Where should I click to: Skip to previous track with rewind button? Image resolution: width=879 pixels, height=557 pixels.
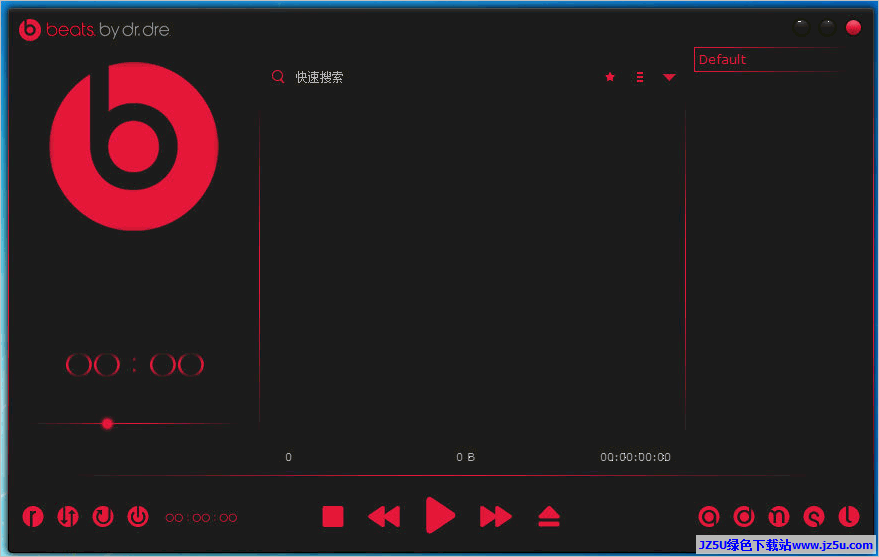[x=384, y=516]
